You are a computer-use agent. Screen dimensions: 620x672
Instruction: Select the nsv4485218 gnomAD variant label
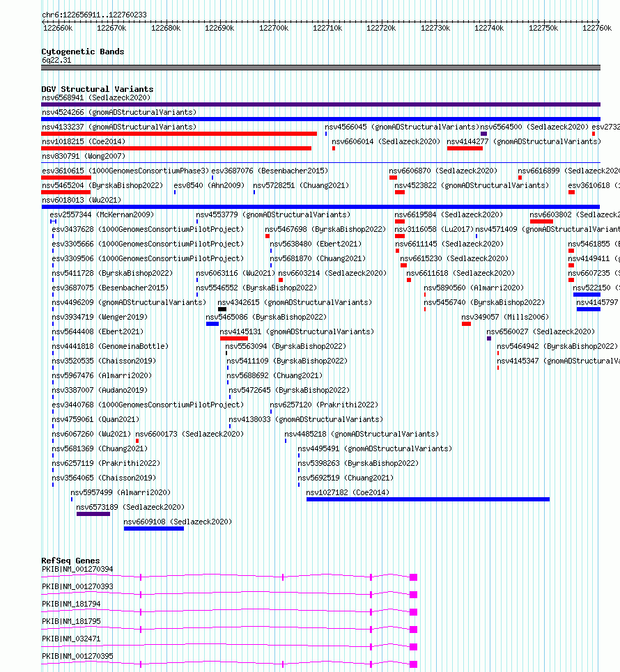(x=362, y=434)
